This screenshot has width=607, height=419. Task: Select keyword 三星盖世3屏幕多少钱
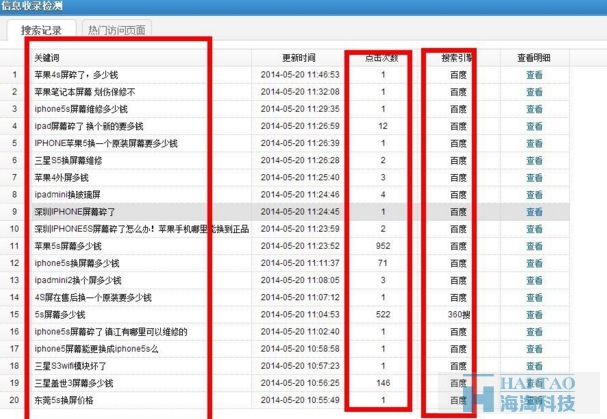pyautogui.click(x=74, y=383)
